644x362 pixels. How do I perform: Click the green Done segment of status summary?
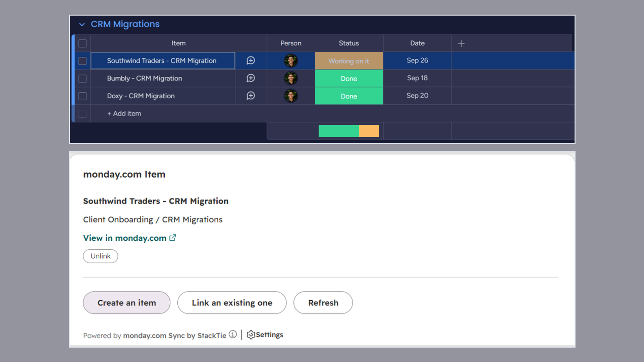coord(339,131)
